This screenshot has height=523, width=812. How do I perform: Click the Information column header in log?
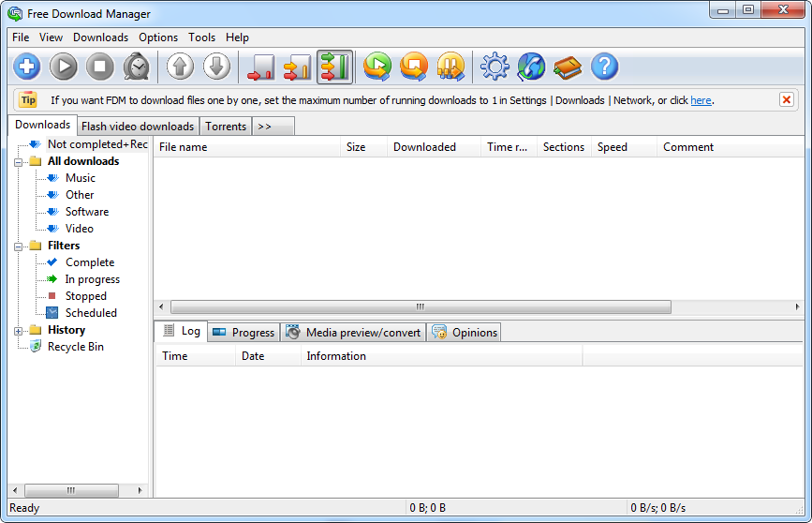click(x=442, y=356)
